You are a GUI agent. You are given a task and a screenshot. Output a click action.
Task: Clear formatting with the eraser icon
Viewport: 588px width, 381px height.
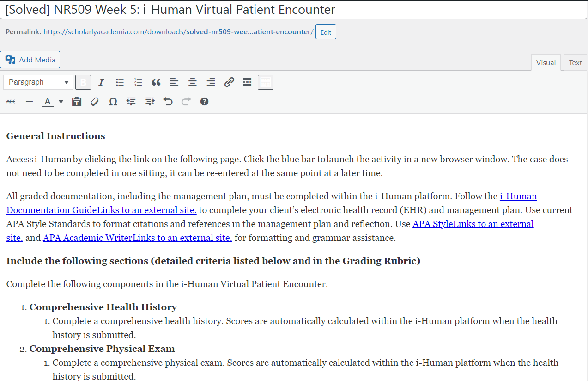95,101
